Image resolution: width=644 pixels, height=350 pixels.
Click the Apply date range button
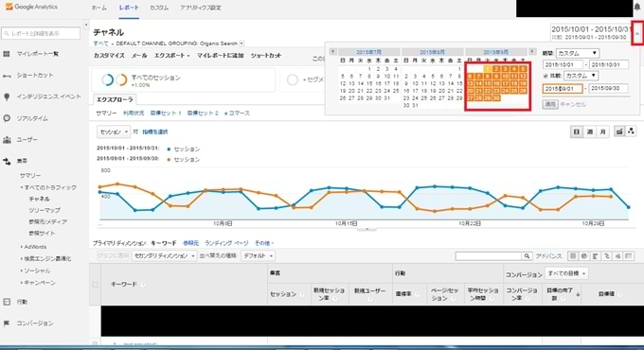550,104
